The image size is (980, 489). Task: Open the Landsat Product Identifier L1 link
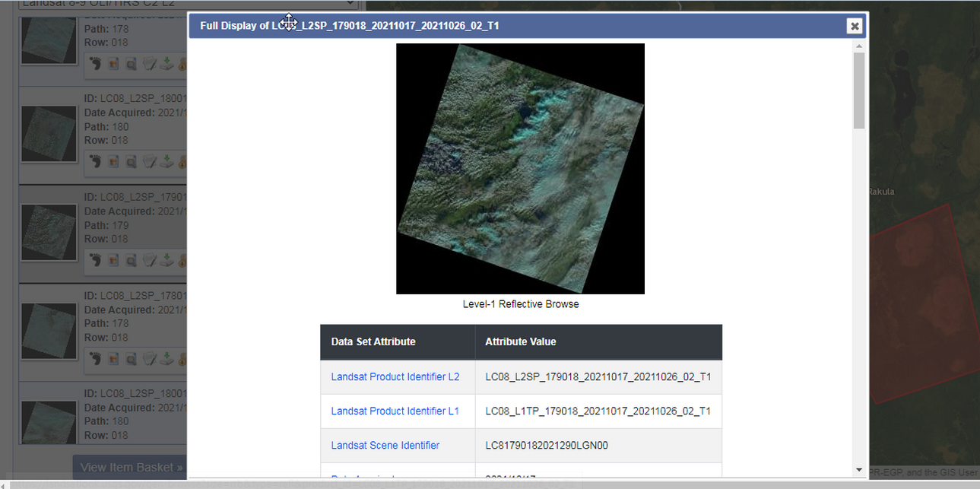click(x=395, y=411)
